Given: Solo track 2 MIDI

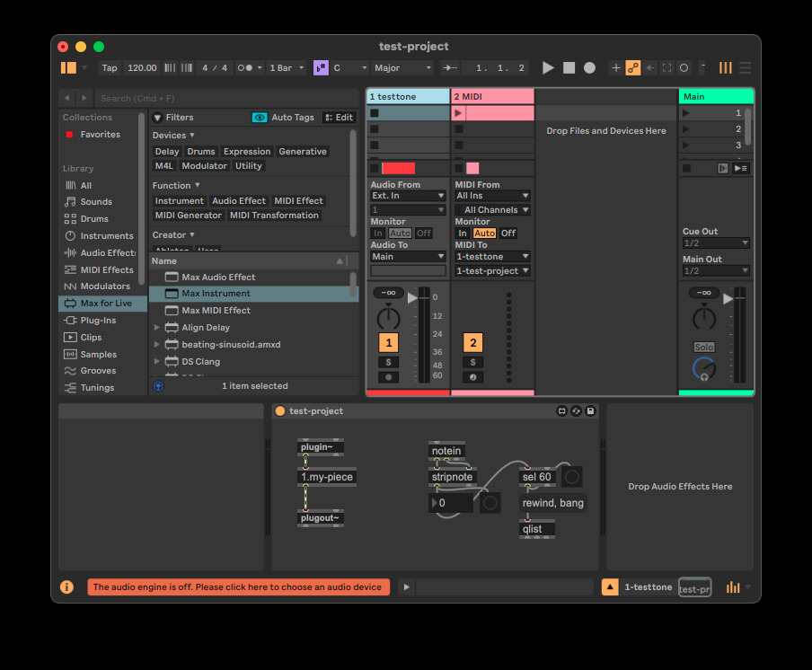Looking at the screenshot, I should 472,363.
